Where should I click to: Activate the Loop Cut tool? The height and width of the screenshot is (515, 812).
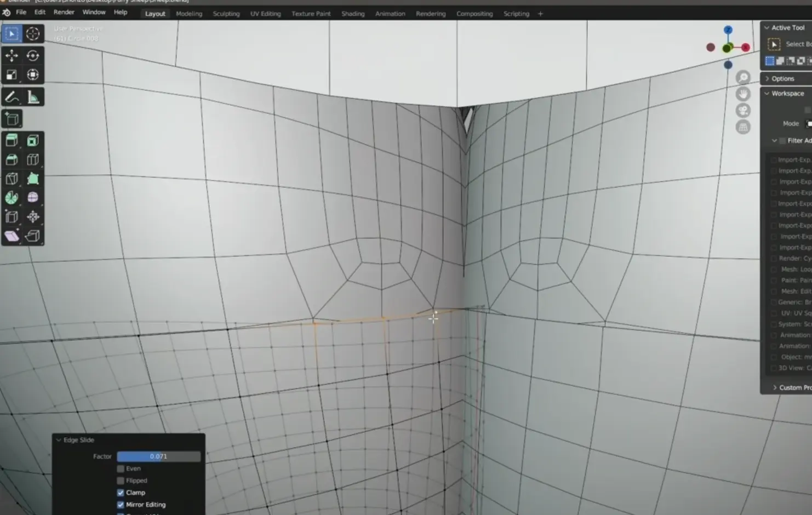(33, 159)
